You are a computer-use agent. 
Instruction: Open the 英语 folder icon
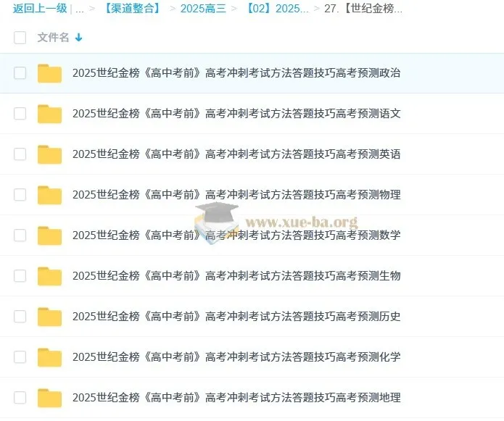pos(49,154)
